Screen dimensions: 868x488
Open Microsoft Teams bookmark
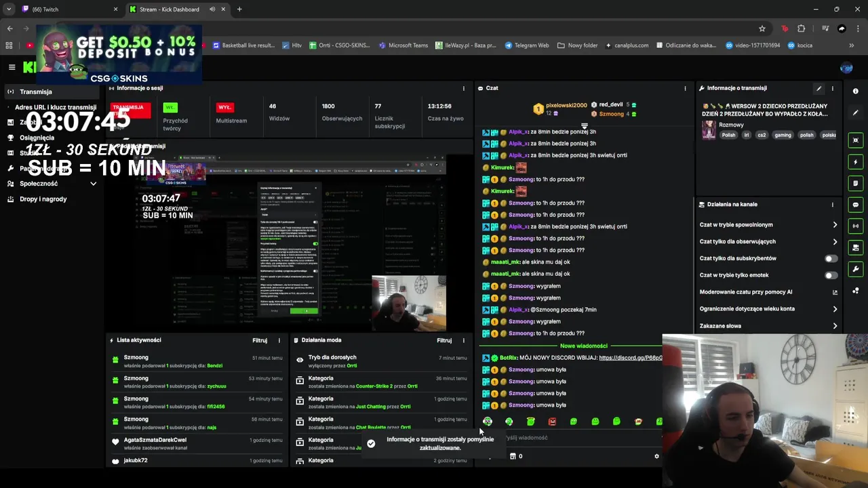(403, 45)
